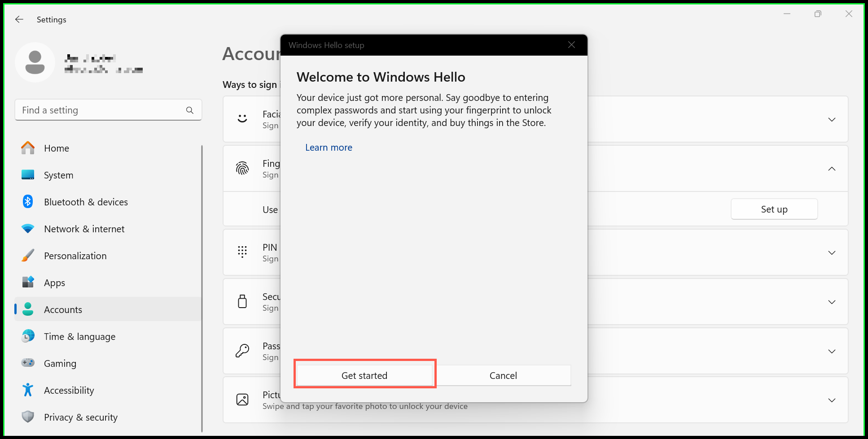Go back with the Settings back arrow
This screenshot has height=439, width=868.
click(x=19, y=19)
